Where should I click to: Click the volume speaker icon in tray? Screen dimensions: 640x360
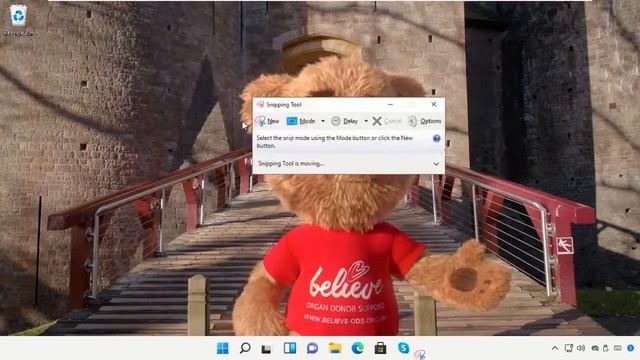581,348
